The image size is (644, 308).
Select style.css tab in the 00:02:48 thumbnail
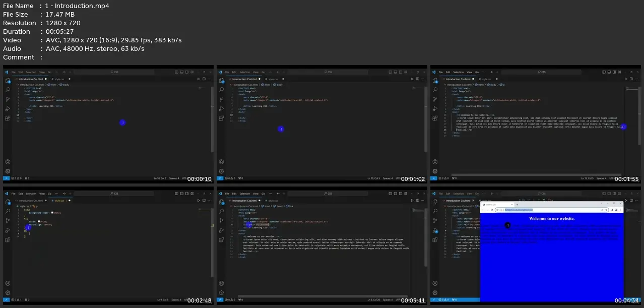click(x=60, y=201)
